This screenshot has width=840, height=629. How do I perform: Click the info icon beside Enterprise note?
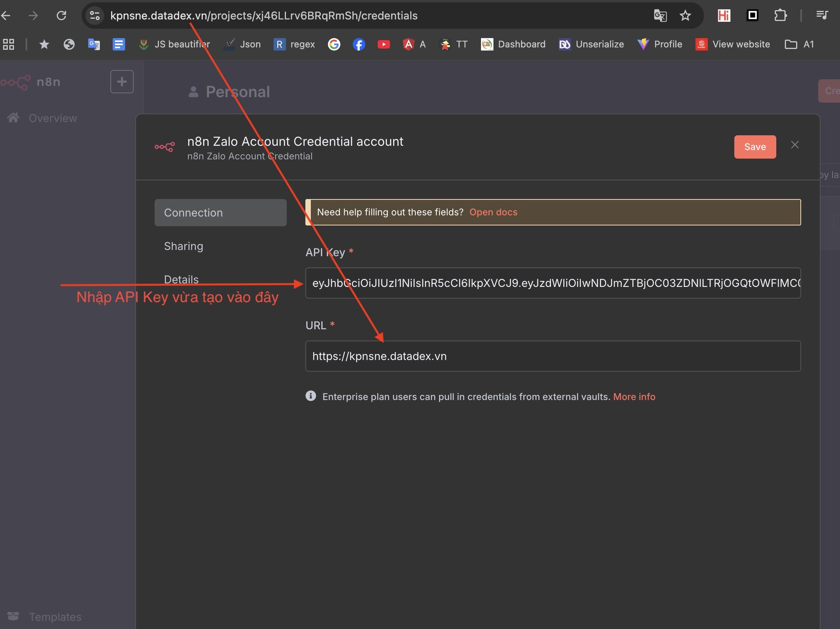[311, 396]
